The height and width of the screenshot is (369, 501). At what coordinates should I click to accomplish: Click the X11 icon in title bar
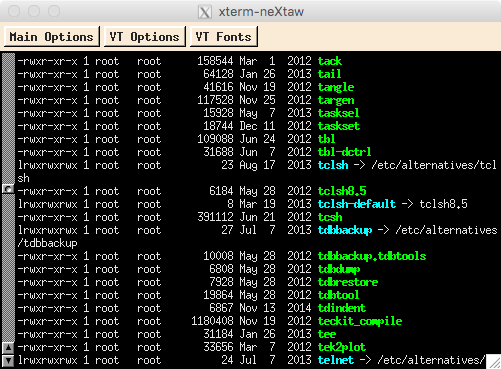click(205, 12)
